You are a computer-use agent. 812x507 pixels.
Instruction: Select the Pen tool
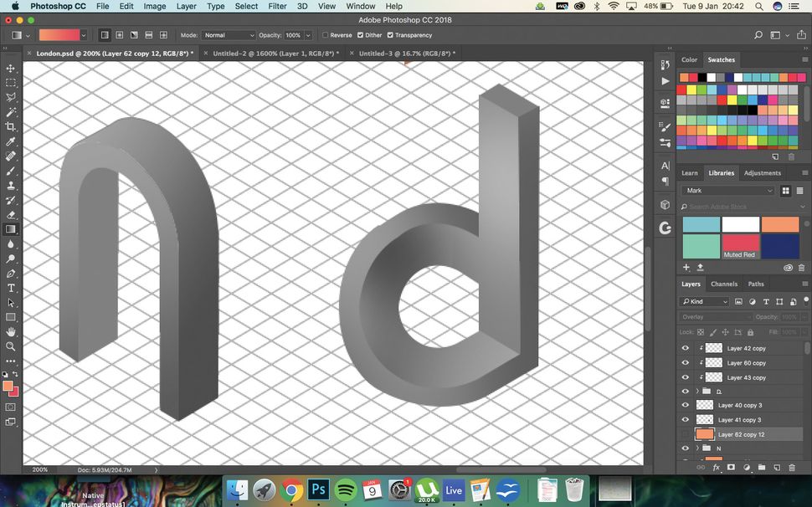tap(11, 274)
